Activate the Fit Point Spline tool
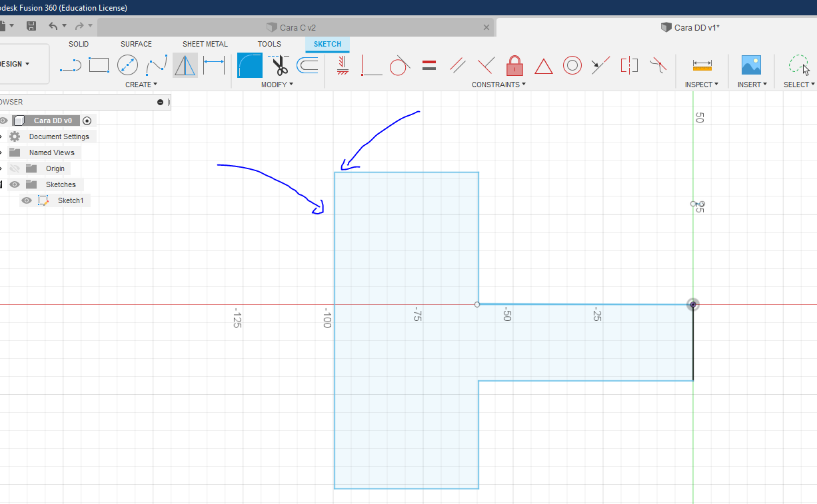The width and height of the screenshot is (817, 504). [x=156, y=65]
